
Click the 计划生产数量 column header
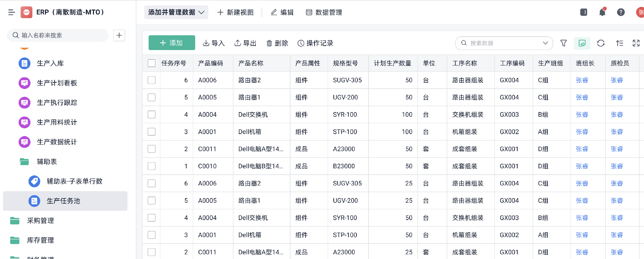point(392,63)
